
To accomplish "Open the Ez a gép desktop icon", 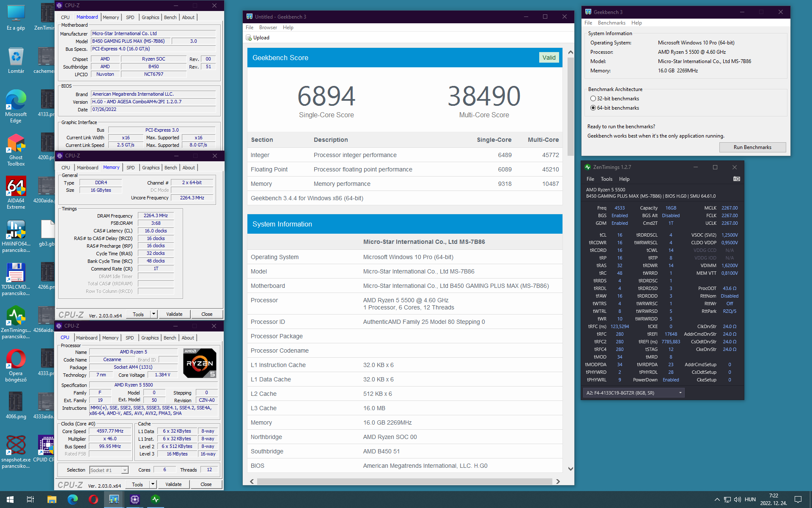I will 16,17.
